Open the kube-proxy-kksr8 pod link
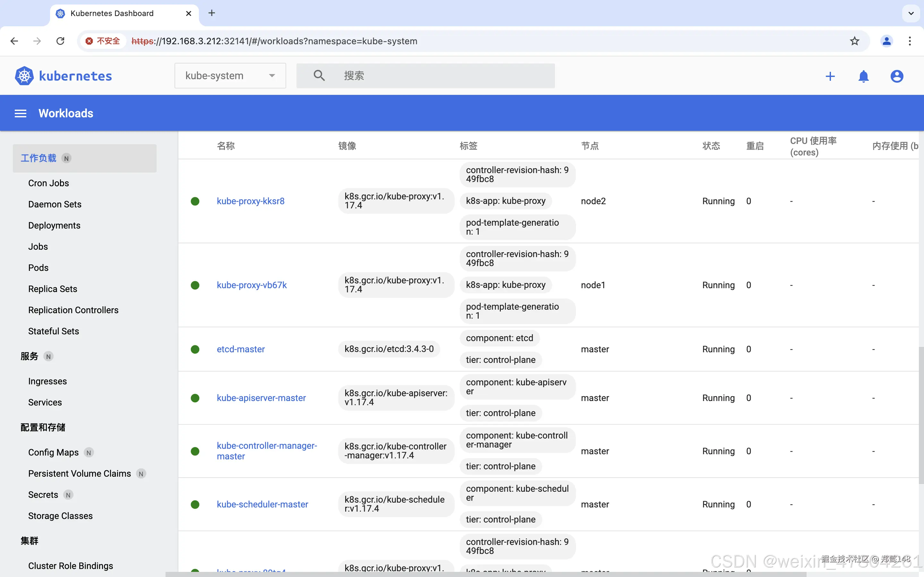The height and width of the screenshot is (577, 924). click(x=251, y=201)
